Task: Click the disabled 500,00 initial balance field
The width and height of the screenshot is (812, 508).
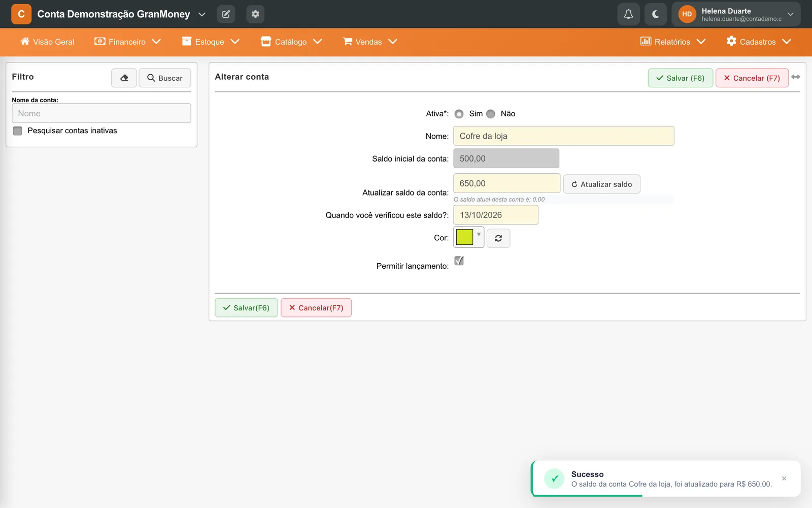Action: click(506, 158)
